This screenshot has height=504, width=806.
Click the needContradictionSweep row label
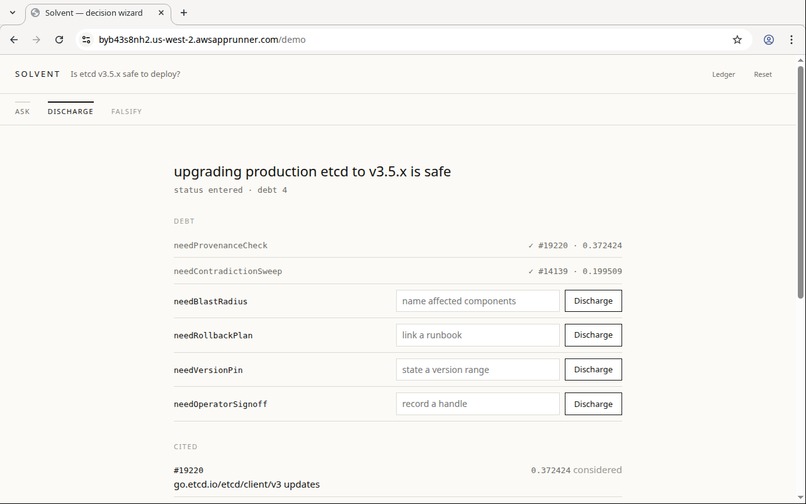(228, 271)
